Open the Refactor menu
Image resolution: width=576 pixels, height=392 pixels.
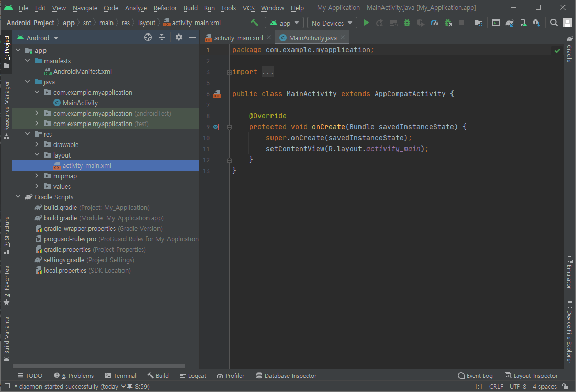(165, 8)
